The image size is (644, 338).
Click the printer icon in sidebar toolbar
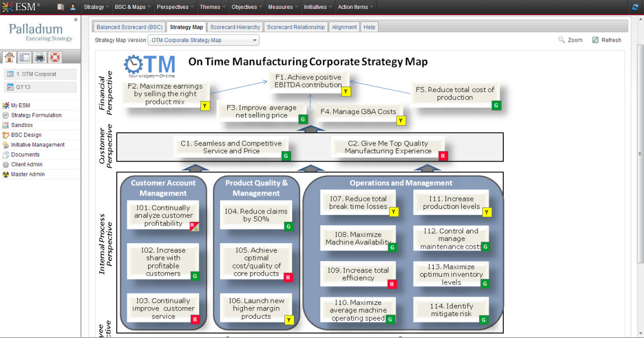(x=40, y=57)
